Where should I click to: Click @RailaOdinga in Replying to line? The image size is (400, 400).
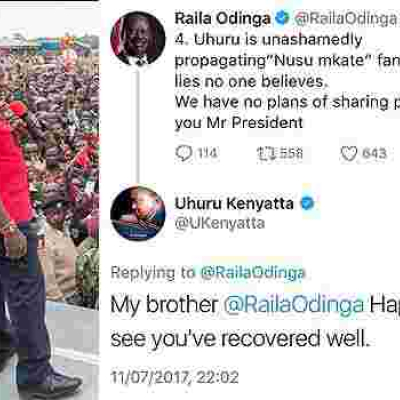tap(253, 273)
